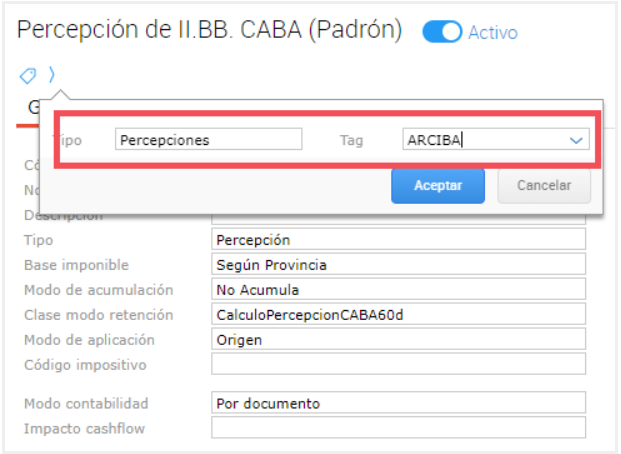Toggle the Activo switch off
Screen dimensions: 621x454
point(441,32)
